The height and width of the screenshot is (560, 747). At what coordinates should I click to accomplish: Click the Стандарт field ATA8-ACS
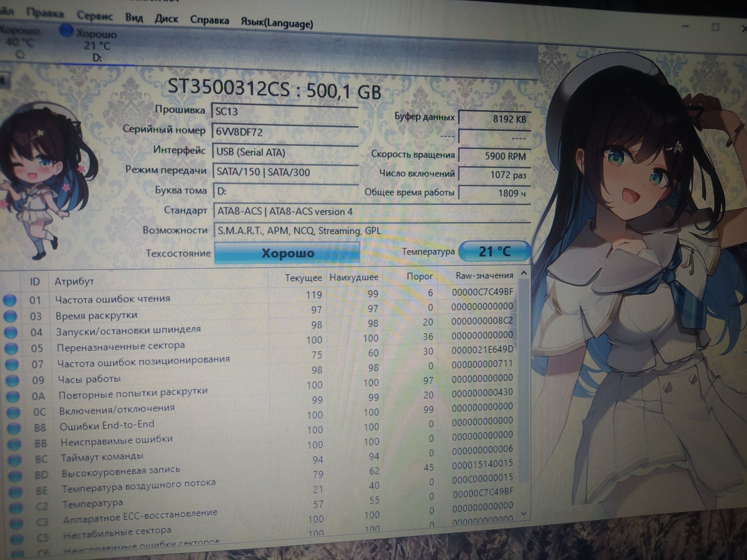[x=372, y=211]
